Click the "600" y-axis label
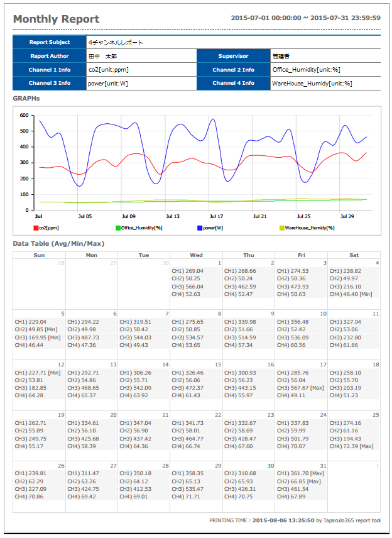The height and width of the screenshot is (538, 392). (24, 115)
